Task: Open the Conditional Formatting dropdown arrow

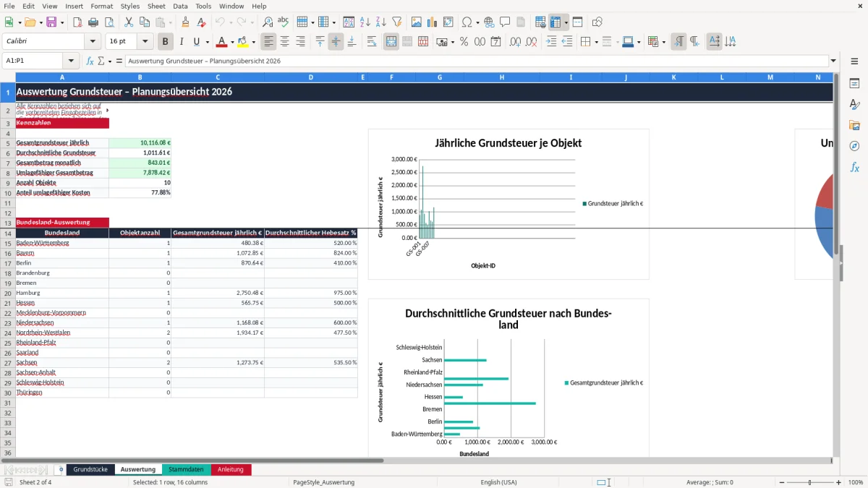Action: click(663, 42)
